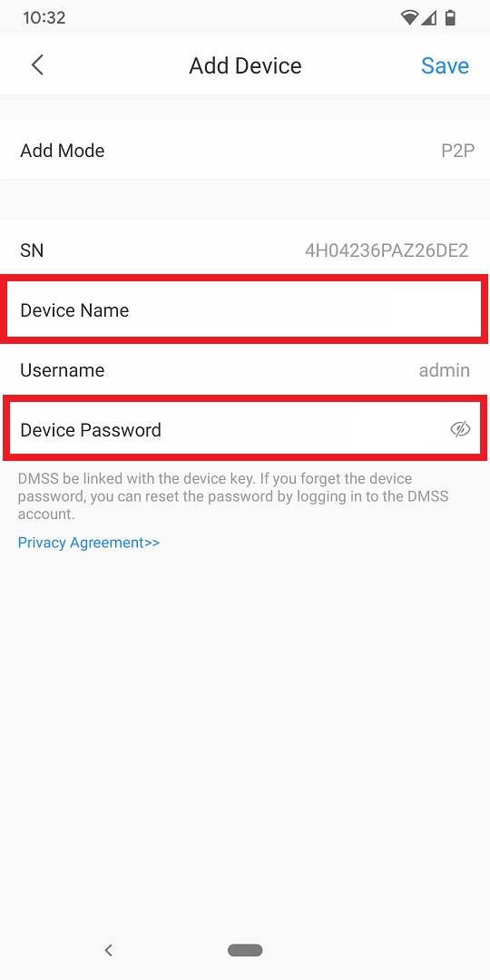Tap the Android back navigation arrow
Viewport: 490px width, 980px height.
click(x=108, y=951)
